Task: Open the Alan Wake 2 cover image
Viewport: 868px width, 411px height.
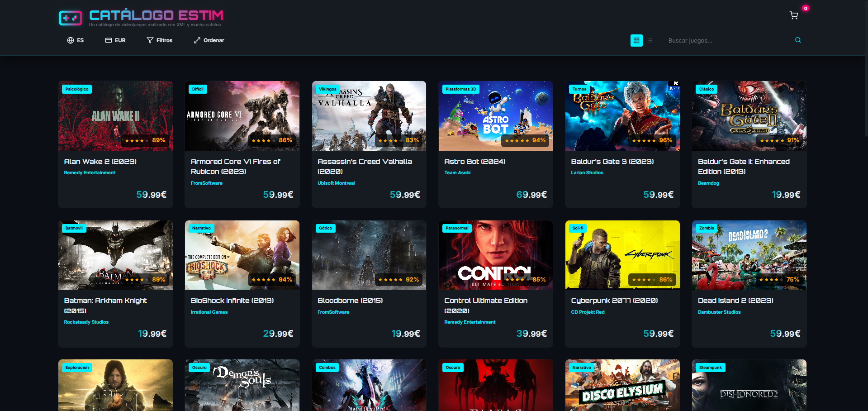Action: coord(115,116)
